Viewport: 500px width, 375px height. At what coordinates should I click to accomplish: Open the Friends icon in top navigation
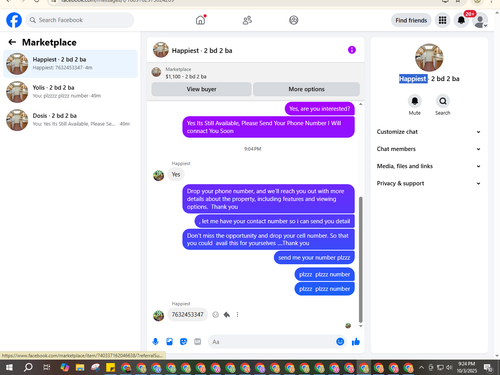(x=247, y=20)
